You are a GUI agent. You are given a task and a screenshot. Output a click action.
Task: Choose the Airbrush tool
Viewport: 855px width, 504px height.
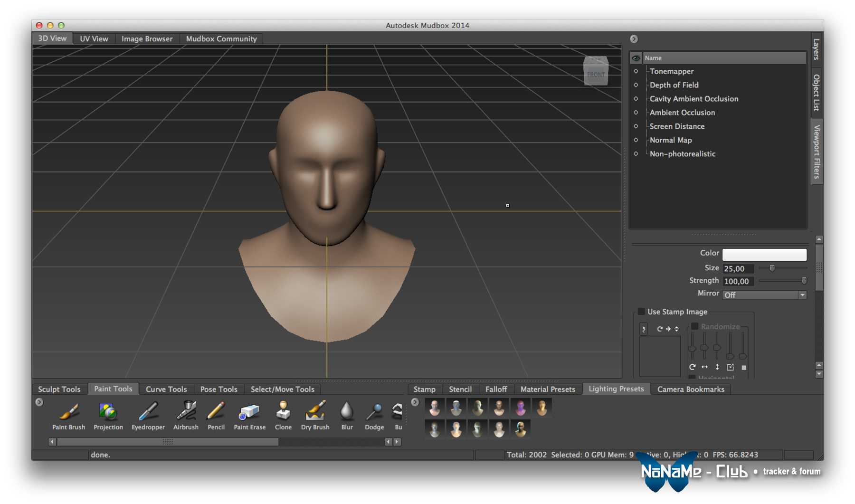[186, 411]
